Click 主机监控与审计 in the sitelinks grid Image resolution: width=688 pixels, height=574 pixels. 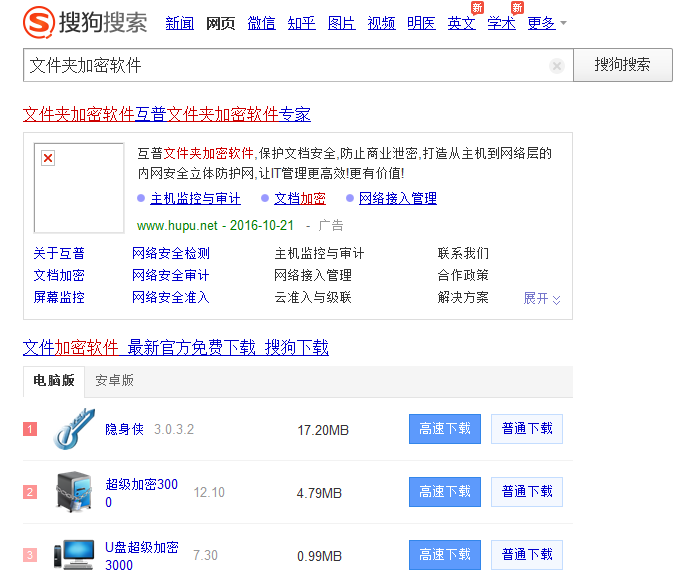pos(319,253)
